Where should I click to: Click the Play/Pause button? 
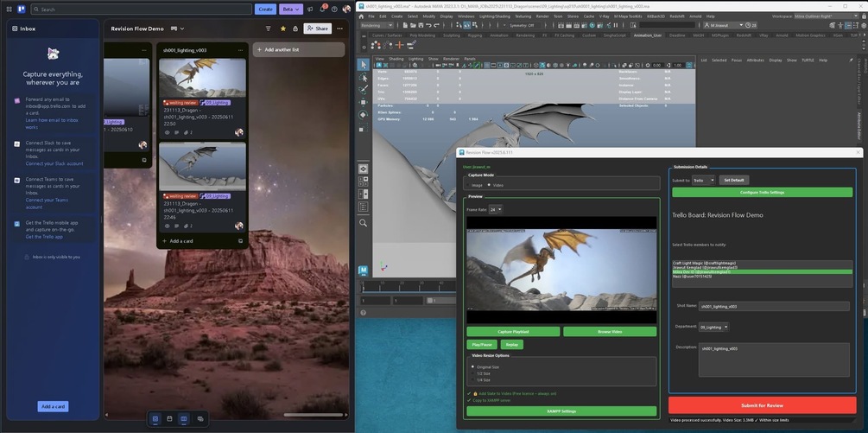482,344
